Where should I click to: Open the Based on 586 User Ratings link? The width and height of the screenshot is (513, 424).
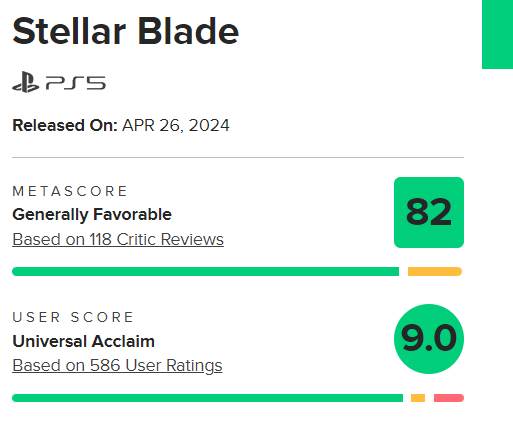click(117, 366)
